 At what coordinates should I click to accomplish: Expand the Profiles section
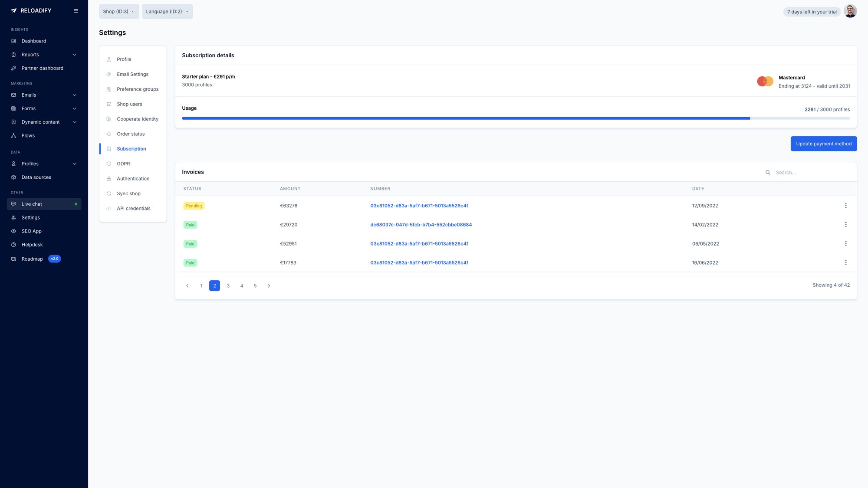[30, 164]
